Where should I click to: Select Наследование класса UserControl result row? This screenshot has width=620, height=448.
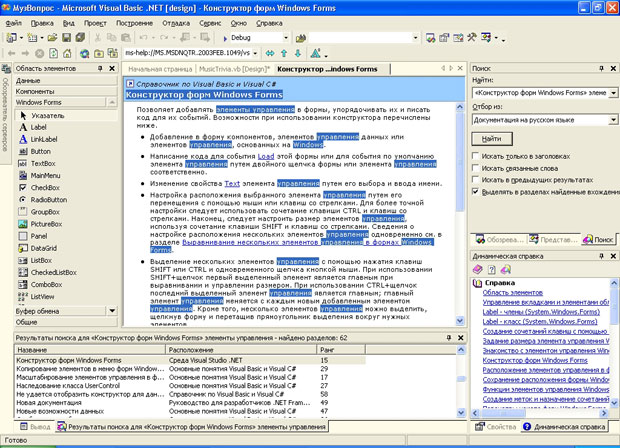tap(190, 386)
